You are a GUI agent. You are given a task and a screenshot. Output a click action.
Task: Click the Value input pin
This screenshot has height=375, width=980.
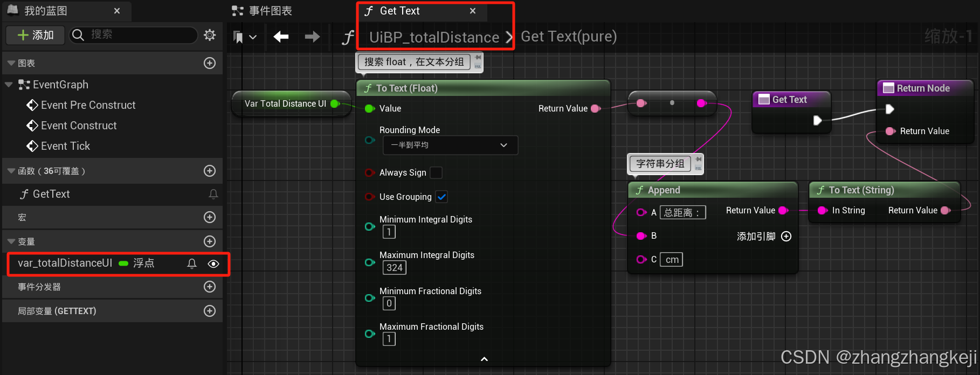click(x=370, y=108)
